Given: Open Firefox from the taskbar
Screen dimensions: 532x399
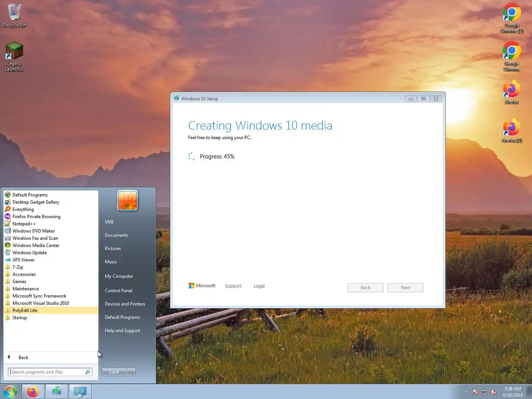Looking at the screenshot, I should pyautogui.click(x=33, y=391).
